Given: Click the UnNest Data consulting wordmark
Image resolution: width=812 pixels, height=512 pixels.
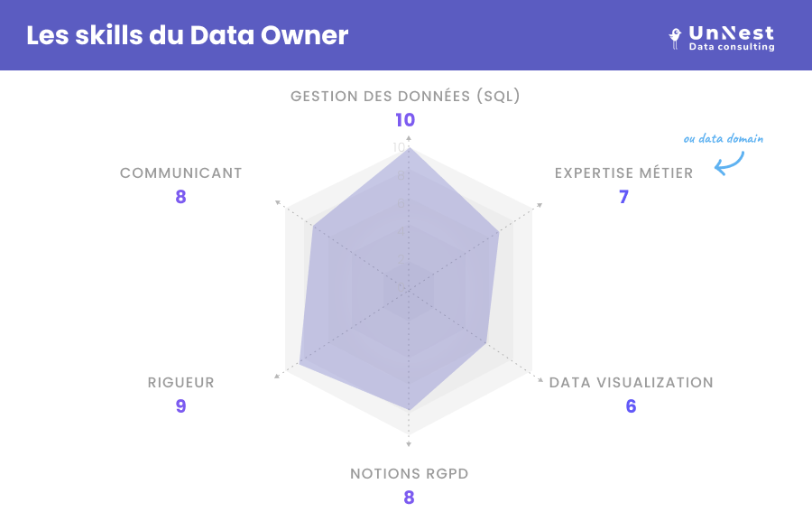Looking at the screenshot, I should [x=731, y=38].
